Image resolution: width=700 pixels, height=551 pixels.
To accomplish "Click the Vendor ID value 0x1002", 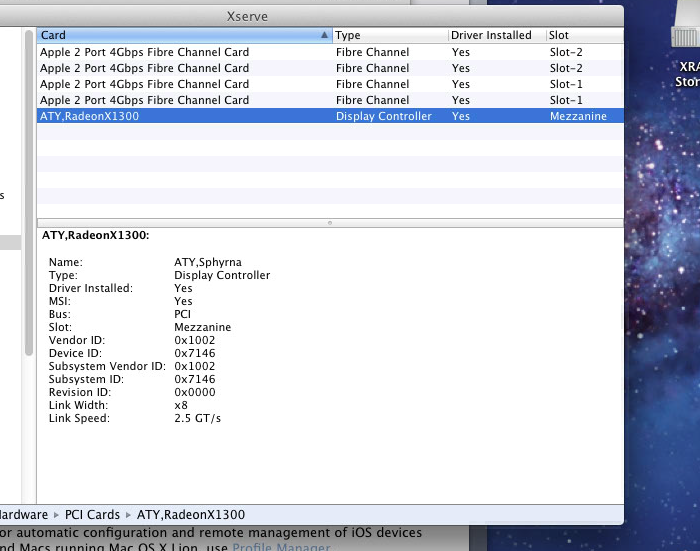I will pyautogui.click(x=195, y=340).
